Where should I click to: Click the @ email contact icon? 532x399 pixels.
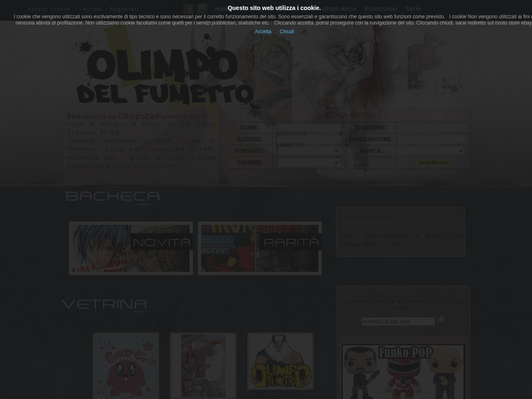(202, 8)
